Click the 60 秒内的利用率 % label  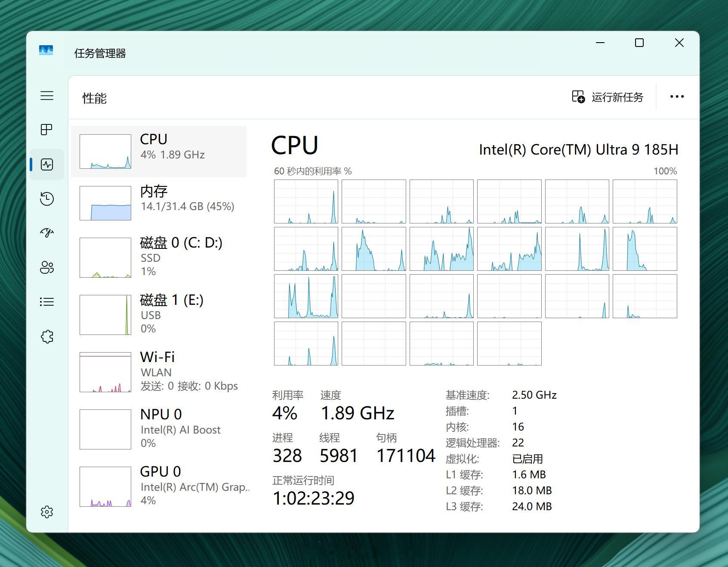313,171
